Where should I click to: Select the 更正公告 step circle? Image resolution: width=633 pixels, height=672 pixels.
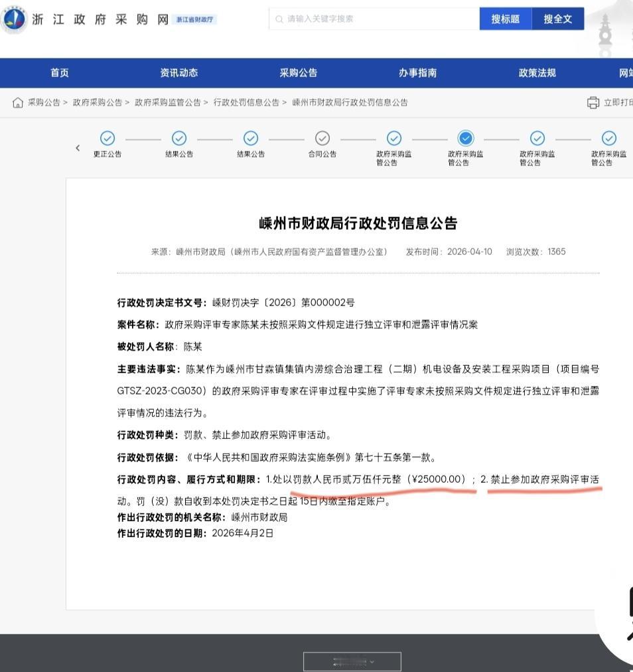[107, 138]
